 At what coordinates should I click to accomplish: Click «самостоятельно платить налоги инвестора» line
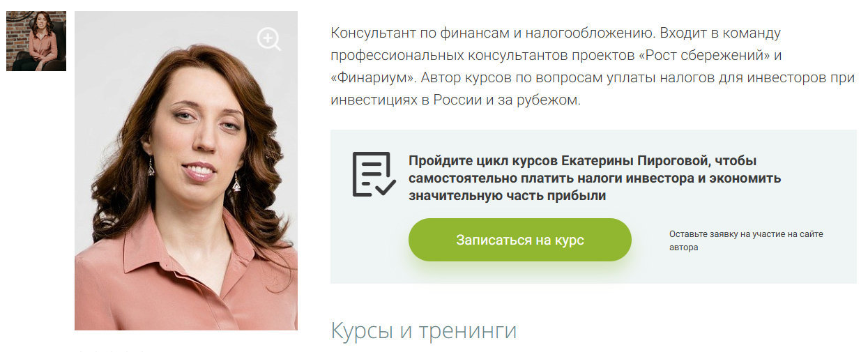coord(550,178)
